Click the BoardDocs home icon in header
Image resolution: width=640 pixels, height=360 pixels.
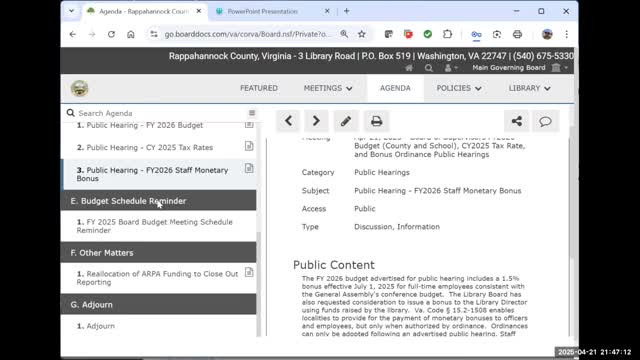pos(409,68)
